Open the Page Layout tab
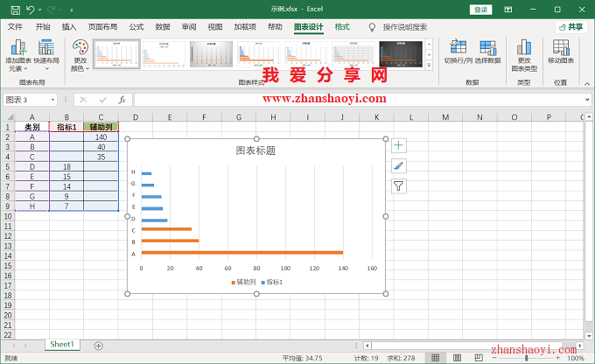Image resolution: width=595 pixels, height=364 pixels. pyautogui.click(x=103, y=27)
